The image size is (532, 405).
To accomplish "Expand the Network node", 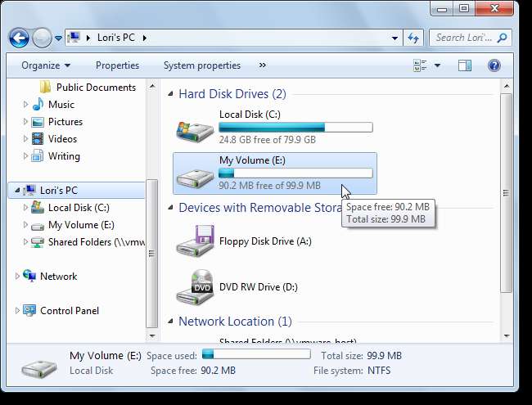I will click(x=17, y=277).
